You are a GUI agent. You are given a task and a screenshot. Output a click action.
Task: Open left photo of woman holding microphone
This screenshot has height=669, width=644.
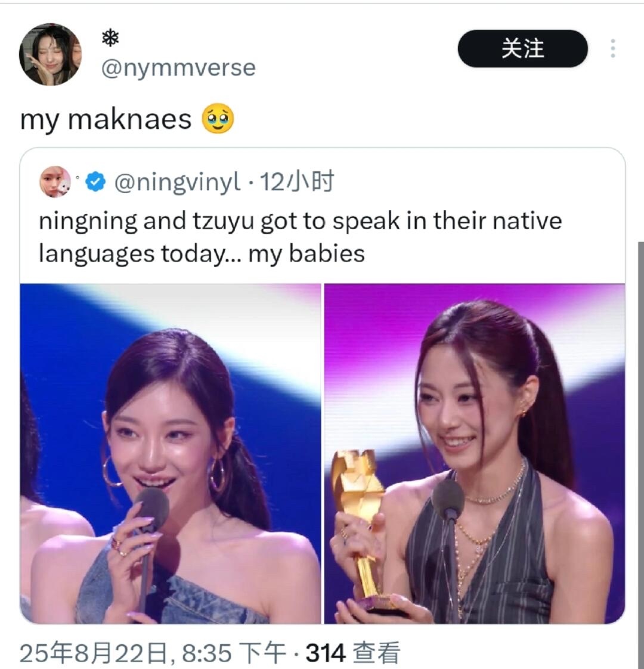tap(171, 454)
